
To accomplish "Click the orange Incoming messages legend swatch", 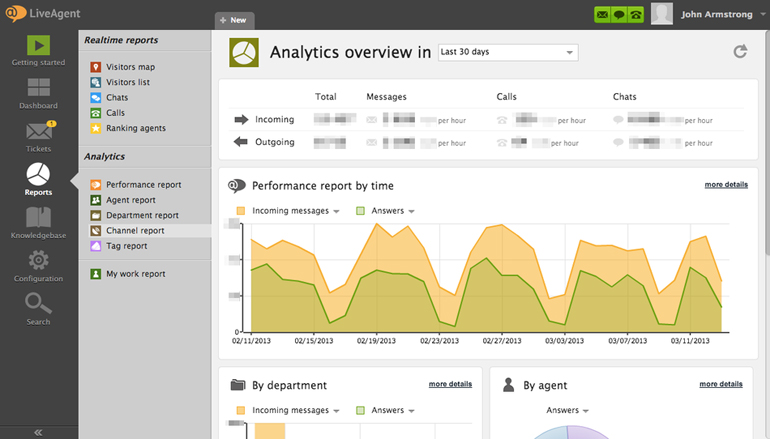I will click(240, 211).
